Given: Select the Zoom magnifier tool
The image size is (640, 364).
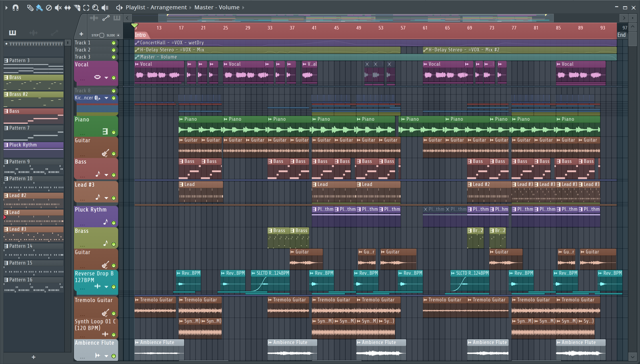Looking at the screenshot, I should [x=95, y=8].
